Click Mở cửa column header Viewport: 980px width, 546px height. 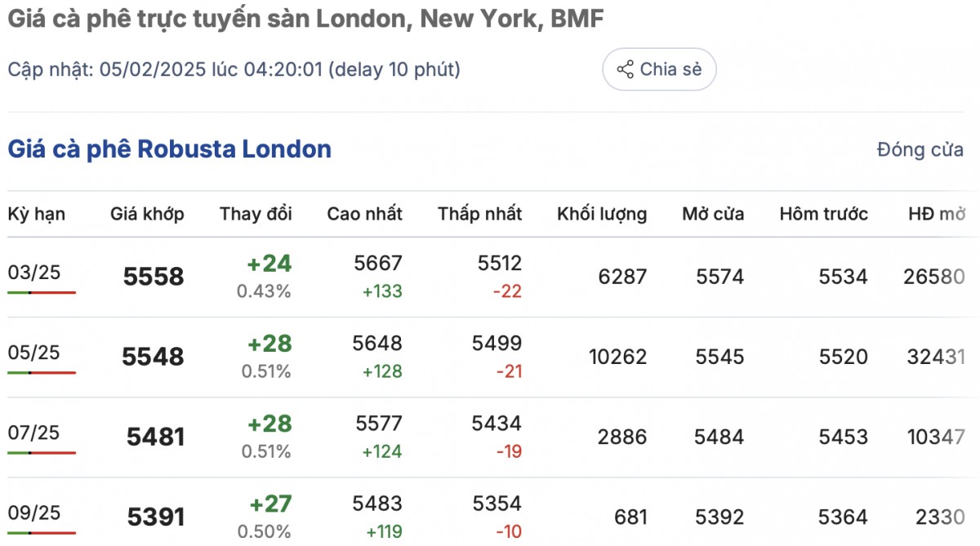coord(713,214)
